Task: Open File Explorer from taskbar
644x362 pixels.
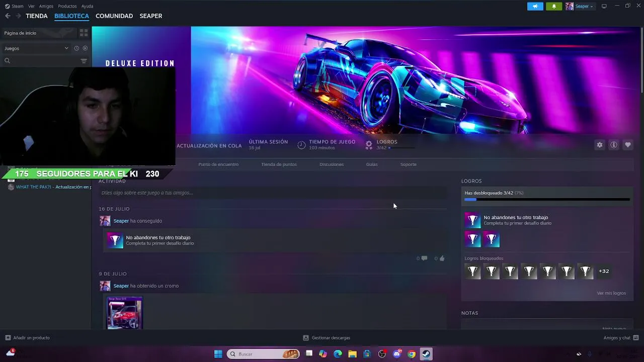Action: pyautogui.click(x=352, y=354)
